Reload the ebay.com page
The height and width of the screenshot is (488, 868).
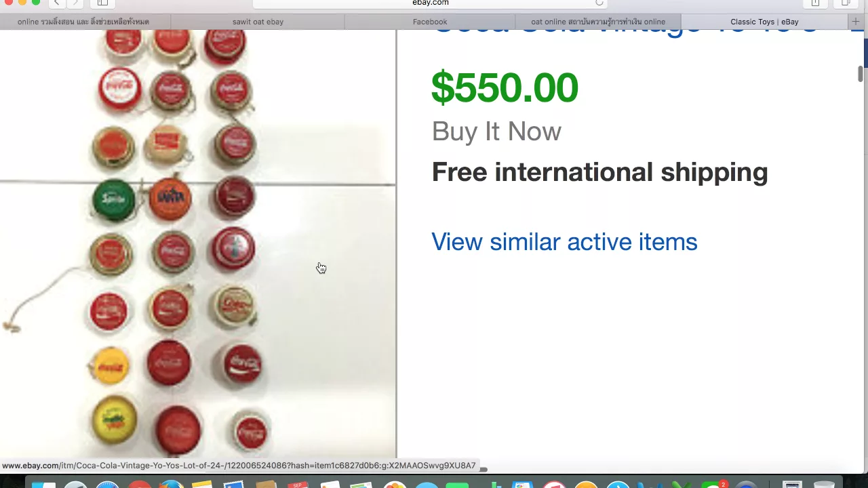(599, 3)
